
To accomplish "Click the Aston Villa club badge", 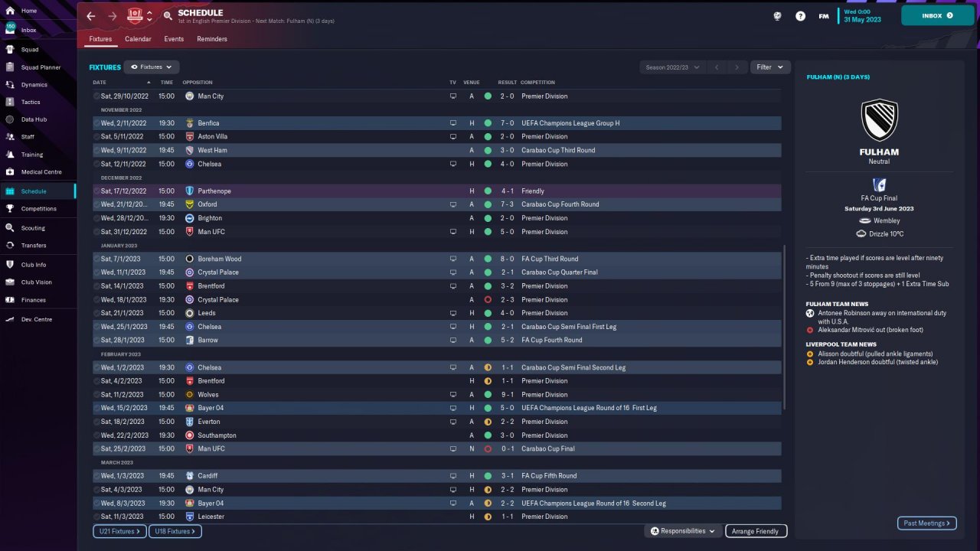I will (x=190, y=136).
